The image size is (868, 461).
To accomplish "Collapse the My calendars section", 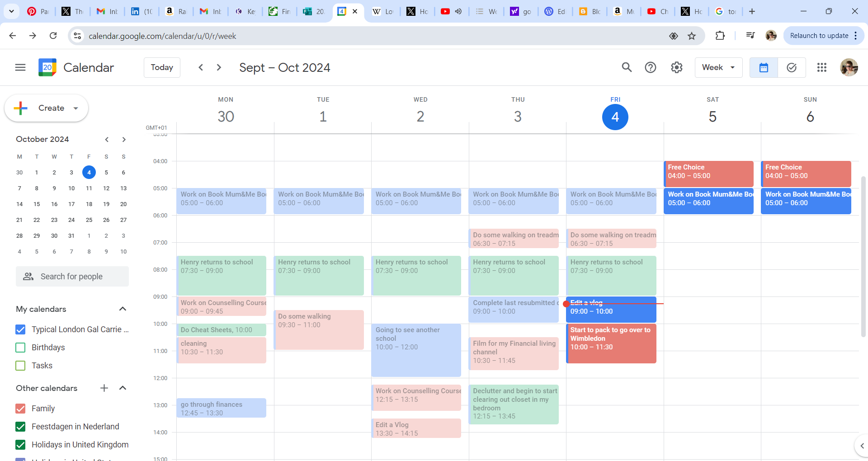I will (x=123, y=309).
